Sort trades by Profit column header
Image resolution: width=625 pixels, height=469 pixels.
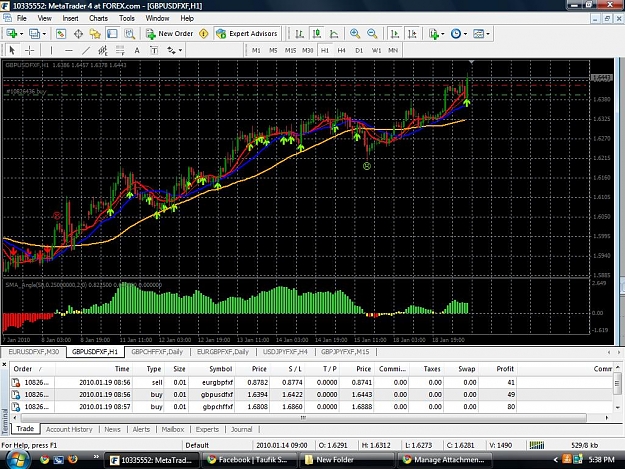[x=505, y=369]
